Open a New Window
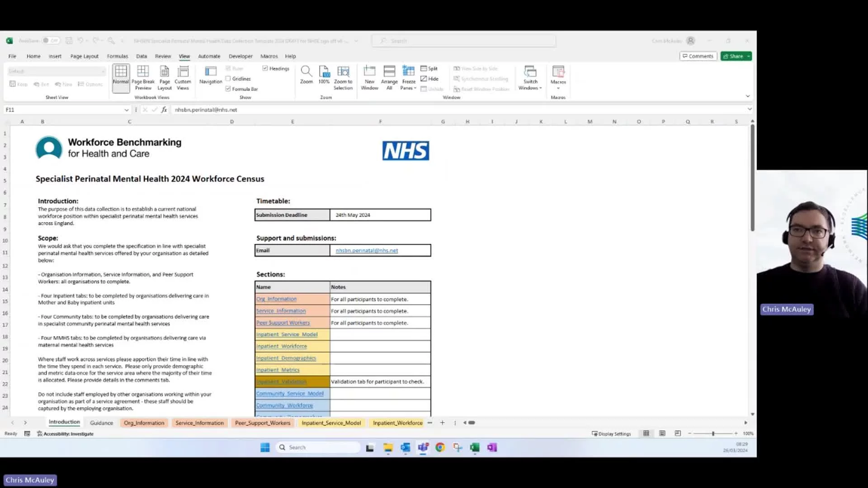 pyautogui.click(x=369, y=78)
